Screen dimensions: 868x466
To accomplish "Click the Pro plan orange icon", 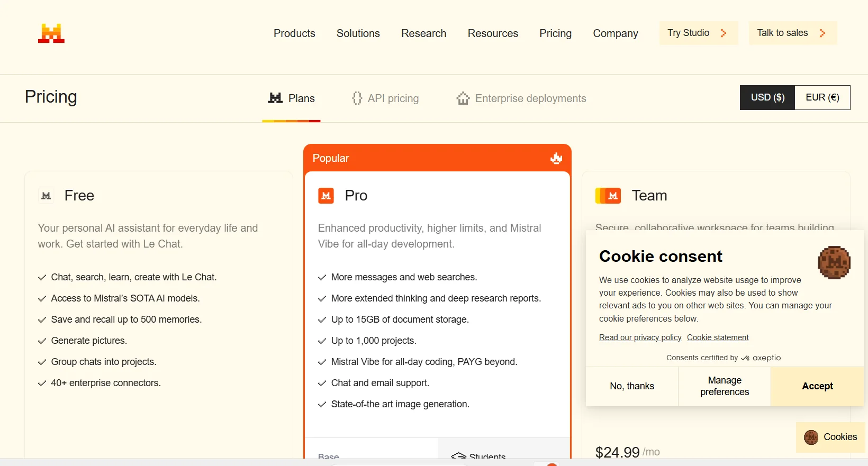I will coord(326,196).
